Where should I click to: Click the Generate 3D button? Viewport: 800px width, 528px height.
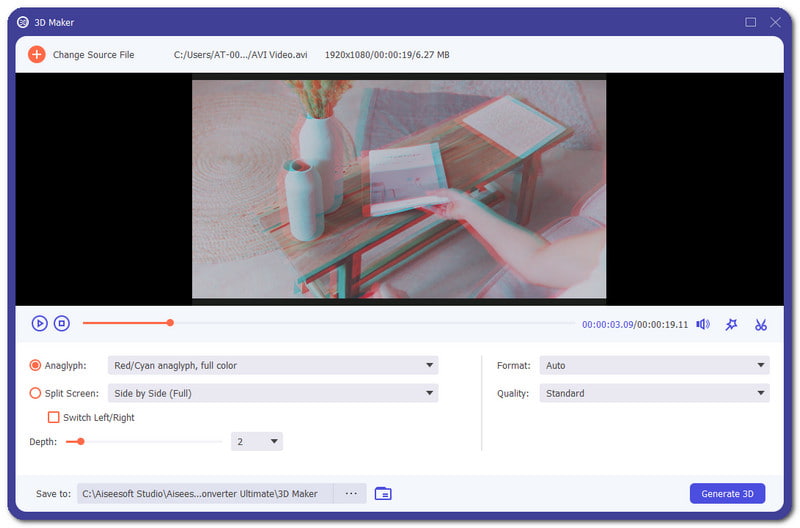[727, 493]
